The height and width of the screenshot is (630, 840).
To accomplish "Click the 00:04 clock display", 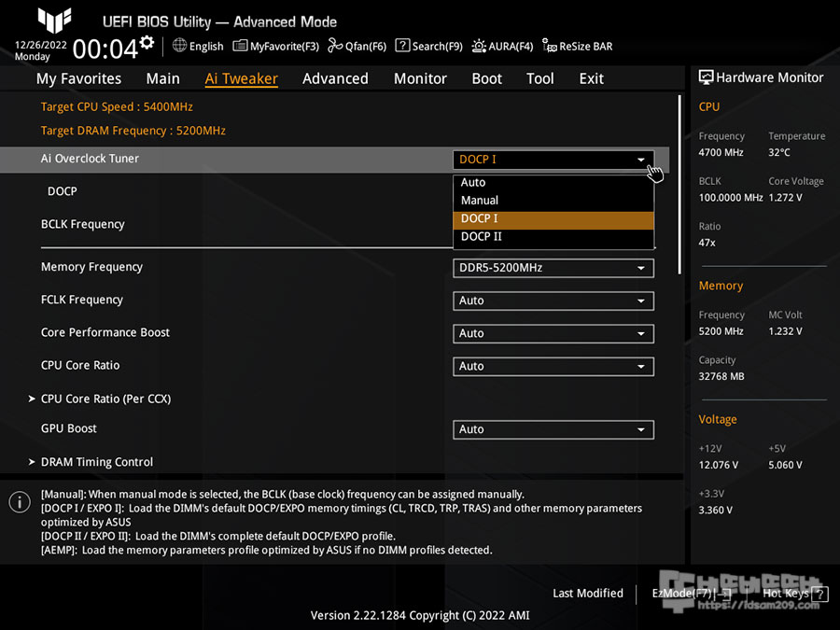I will [x=105, y=49].
